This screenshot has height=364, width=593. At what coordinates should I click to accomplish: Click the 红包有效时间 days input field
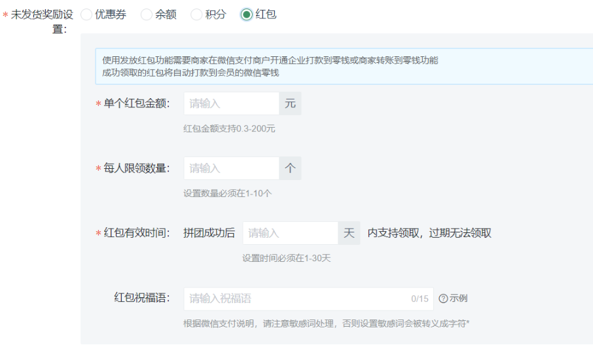pyautogui.click(x=290, y=233)
